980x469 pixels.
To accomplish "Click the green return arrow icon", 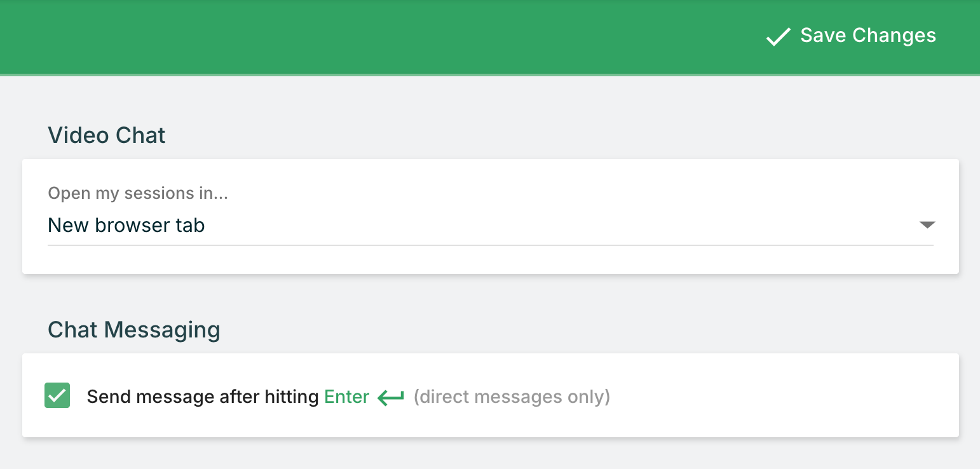I will click(391, 398).
